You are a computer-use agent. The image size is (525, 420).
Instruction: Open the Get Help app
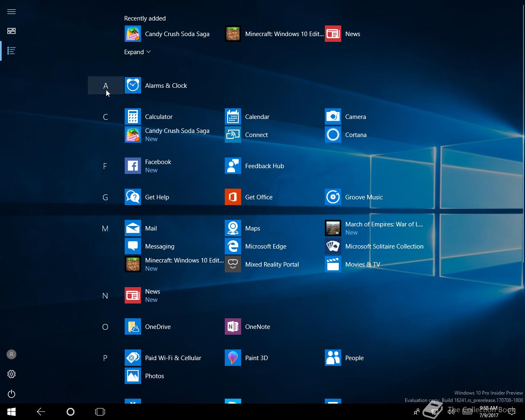coord(173,197)
